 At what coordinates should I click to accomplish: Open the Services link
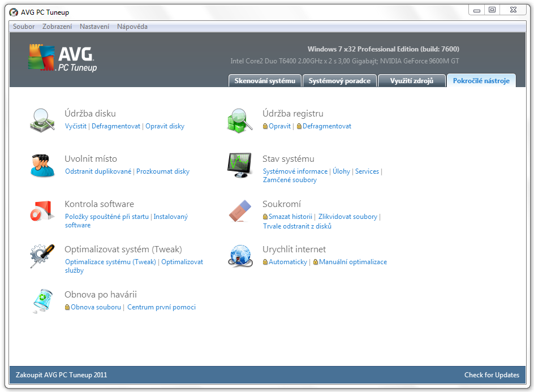tap(367, 171)
